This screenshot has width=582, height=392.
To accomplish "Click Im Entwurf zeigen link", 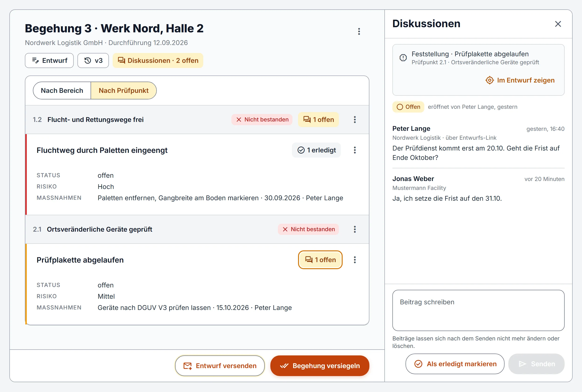I will pyautogui.click(x=520, y=80).
